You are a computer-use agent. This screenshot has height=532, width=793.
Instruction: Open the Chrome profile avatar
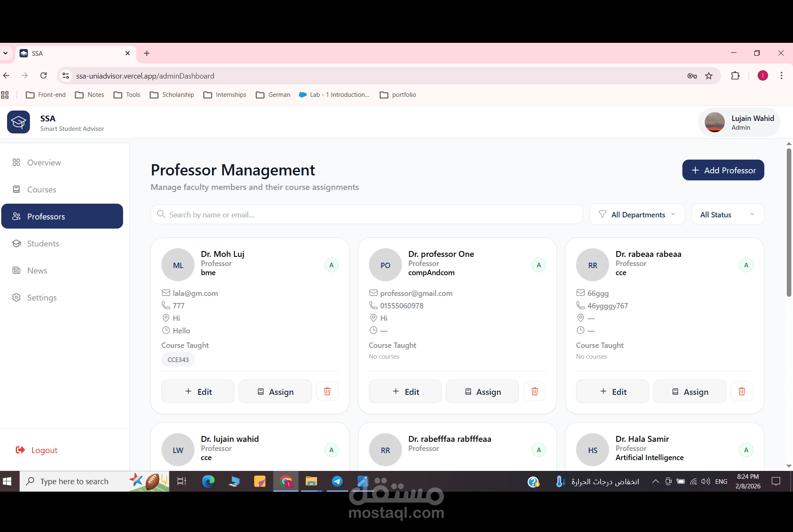(x=763, y=76)
